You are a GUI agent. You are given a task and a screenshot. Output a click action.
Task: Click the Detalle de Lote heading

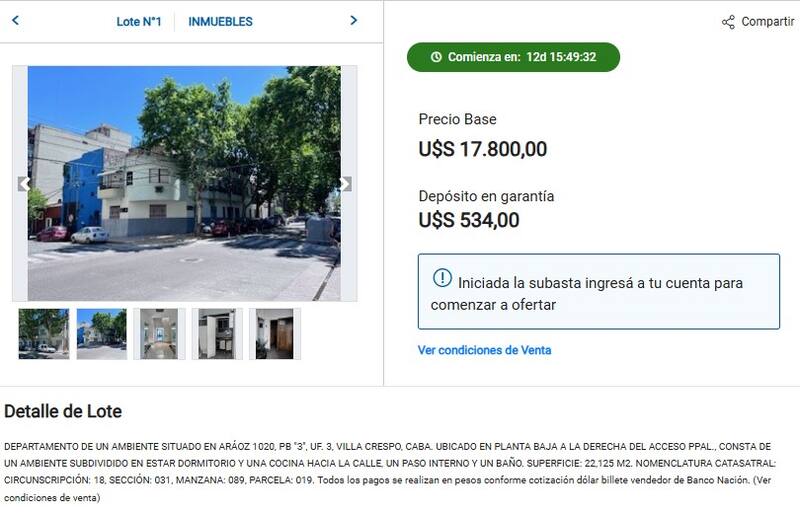(63, 411)
